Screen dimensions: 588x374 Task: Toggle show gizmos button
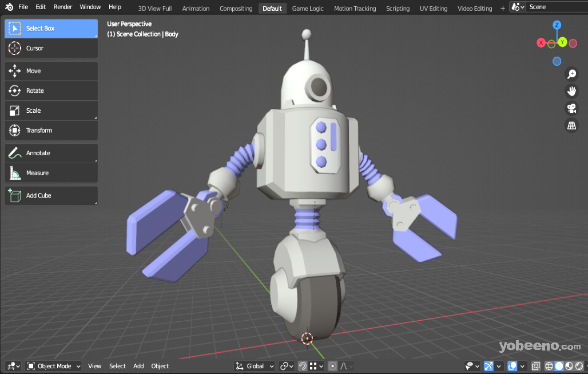(x=488, y=366)
